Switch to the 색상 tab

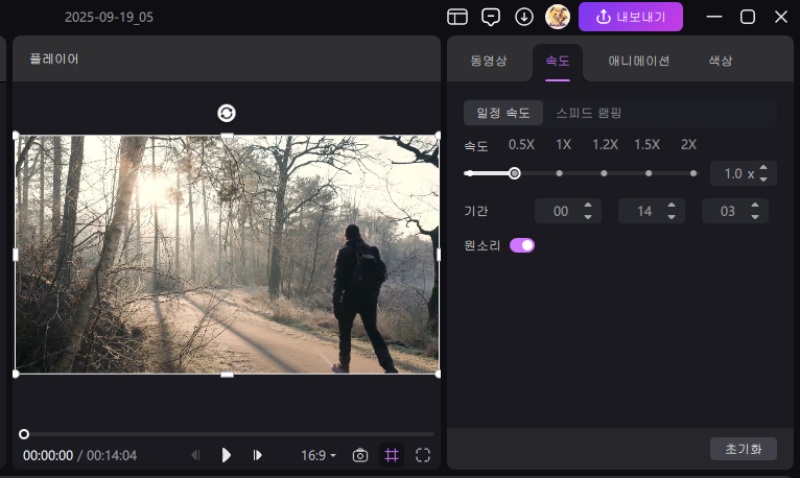pos(720,61)
